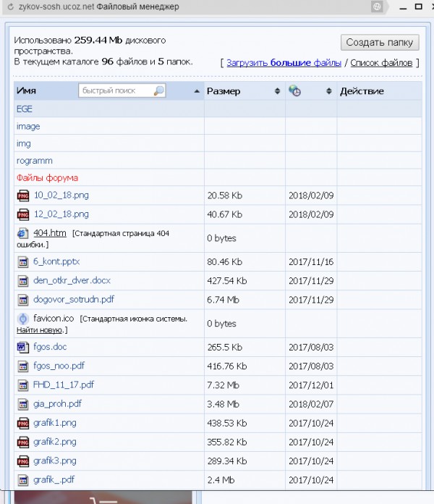Open the 404.htm page link
Screen dimensions: 434x504
(x=50, y=232)
